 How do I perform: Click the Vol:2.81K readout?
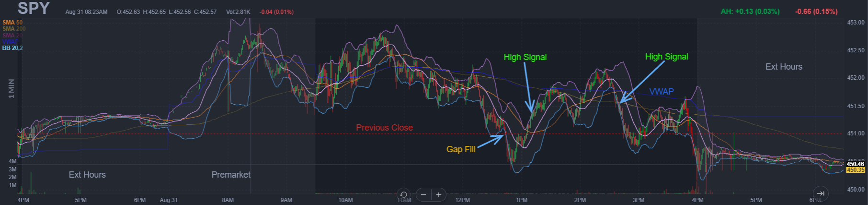pos(238,12)
